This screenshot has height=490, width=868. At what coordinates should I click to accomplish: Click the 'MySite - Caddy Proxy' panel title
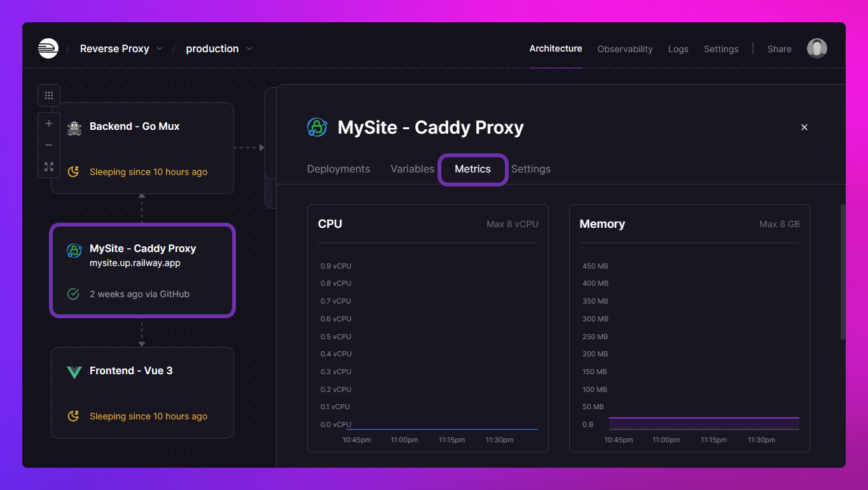click(x=431, y=127)
